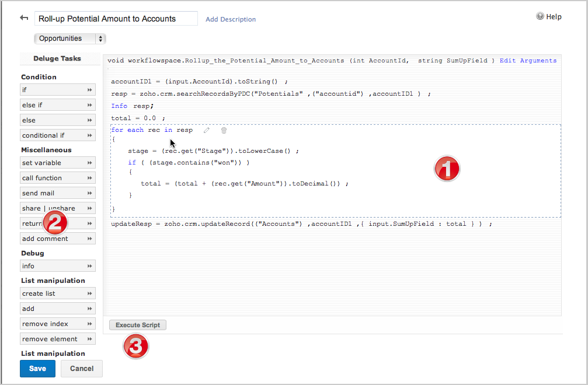Screen dimensions: 588x385
Task: Click the Help question mark icon
Action: 540,16
